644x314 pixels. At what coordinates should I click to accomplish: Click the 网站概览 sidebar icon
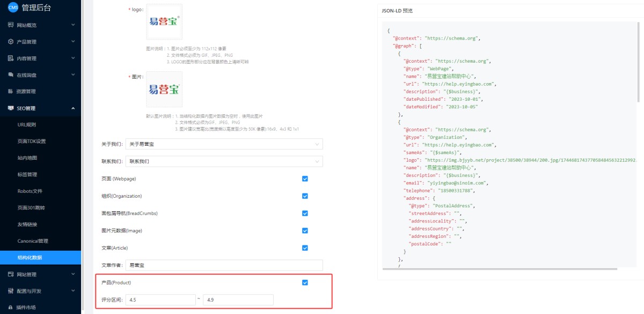(11, 25)
